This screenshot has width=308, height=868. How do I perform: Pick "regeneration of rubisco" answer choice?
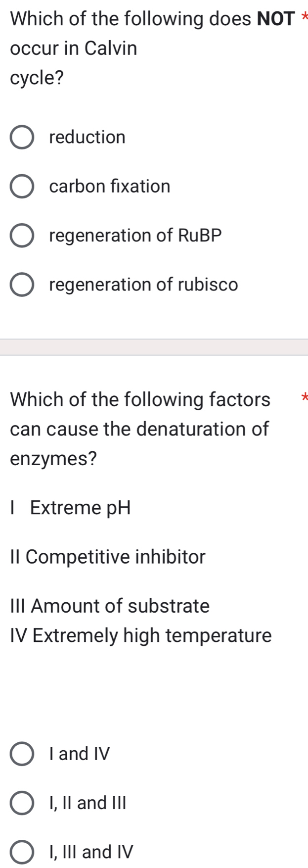[x=22, y=285]
